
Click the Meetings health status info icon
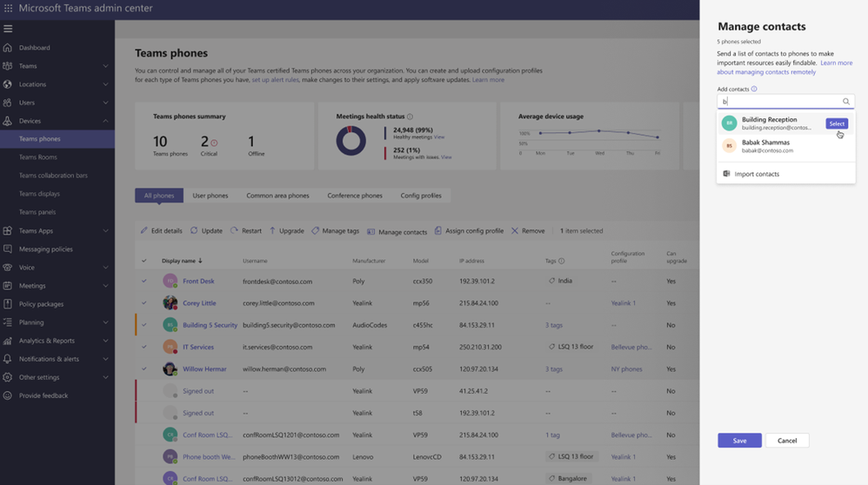coord(410,116)
